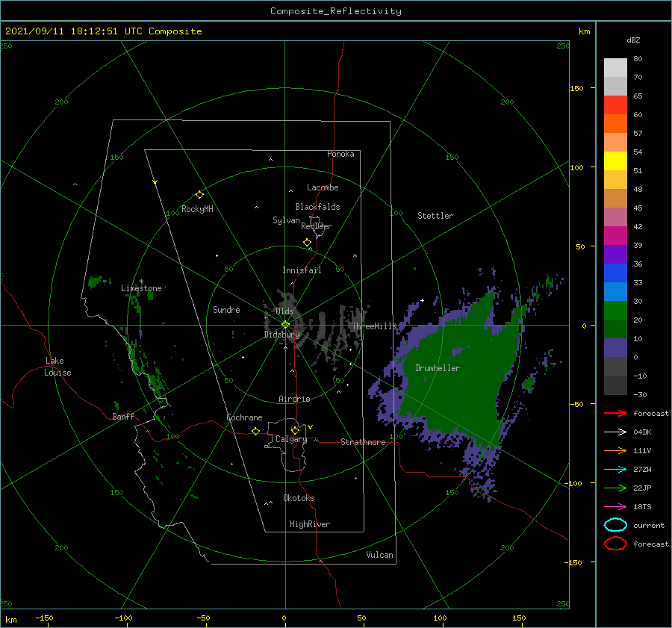Click the 54 dBZ yellow color swatch
Screen dimensions: 672x628
point(615,161)
